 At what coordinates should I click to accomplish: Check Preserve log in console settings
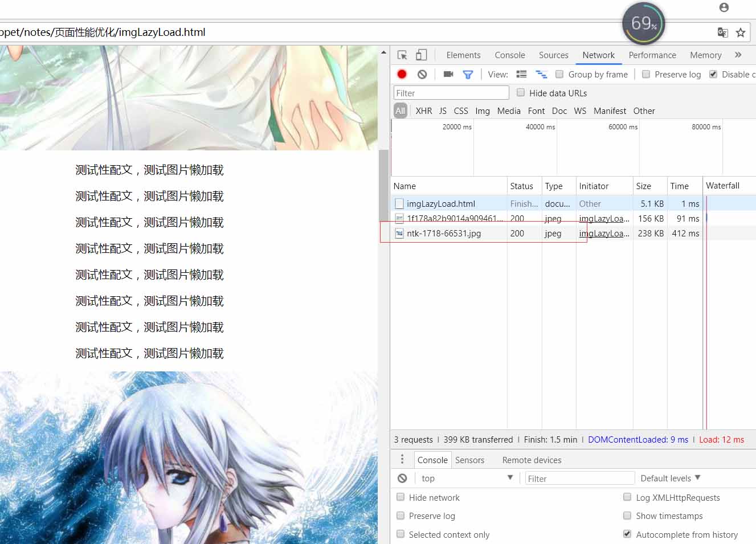[x=401, y=516]
